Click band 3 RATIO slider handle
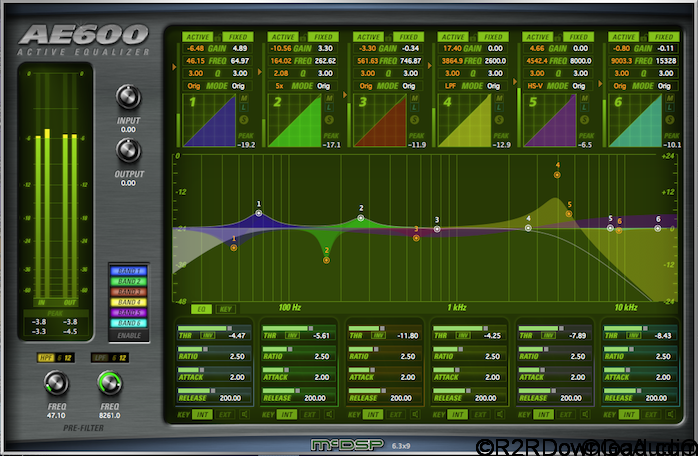Screen dimensions: 698x456 click(x=376, y=349)
